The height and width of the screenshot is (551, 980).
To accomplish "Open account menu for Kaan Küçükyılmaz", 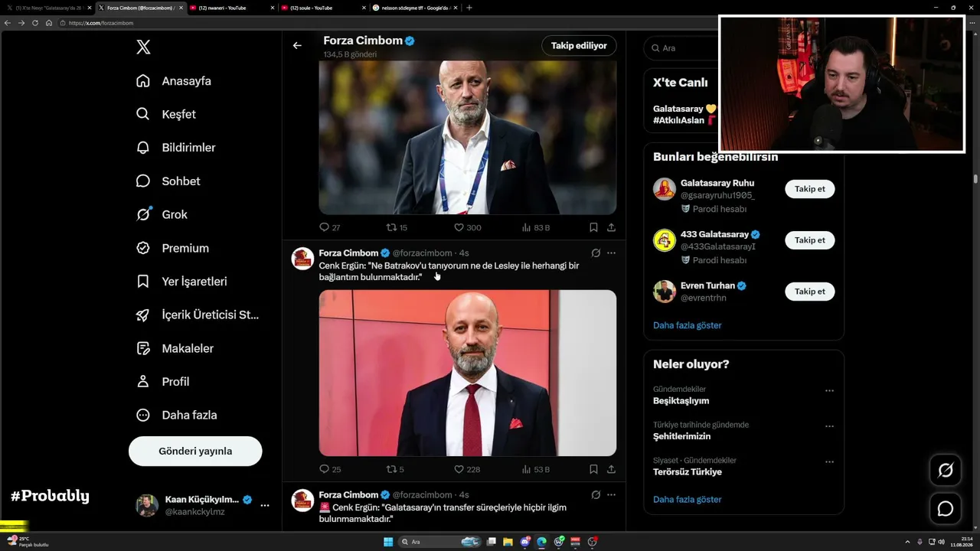I will (265, 505).
